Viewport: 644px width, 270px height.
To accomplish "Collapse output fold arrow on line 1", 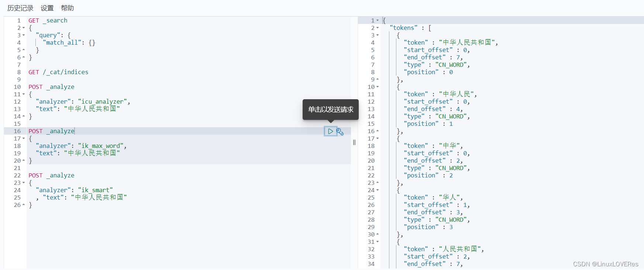I will [x=378, y=21].
